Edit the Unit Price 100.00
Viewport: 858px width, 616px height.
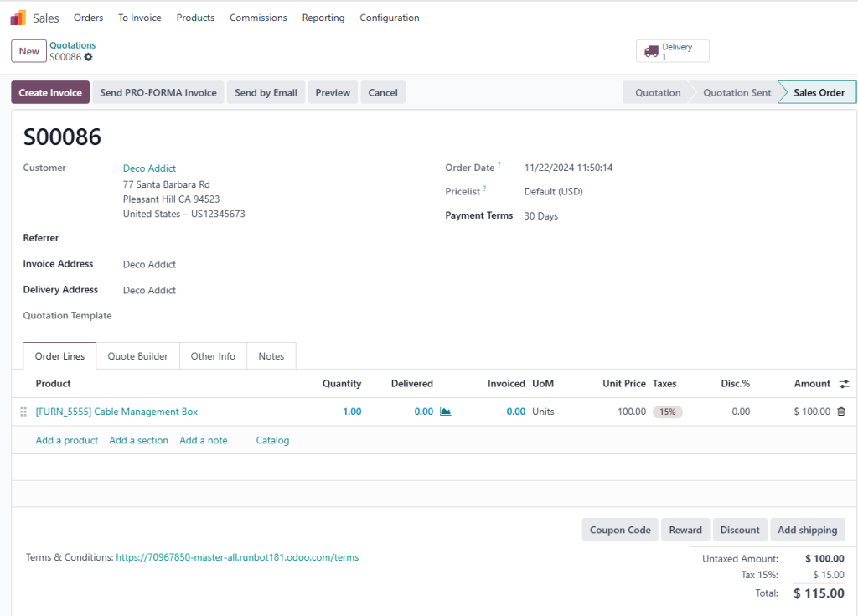pos(632,412)
